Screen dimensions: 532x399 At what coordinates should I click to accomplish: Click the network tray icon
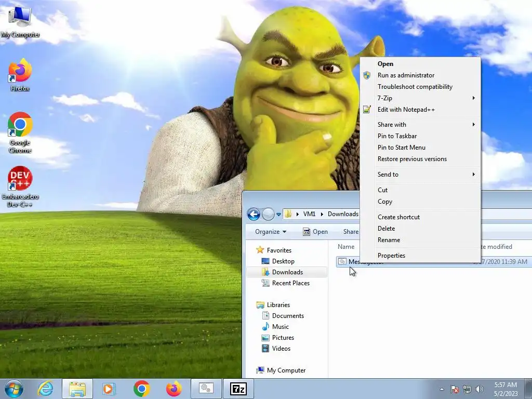click(x=467, y=389)
